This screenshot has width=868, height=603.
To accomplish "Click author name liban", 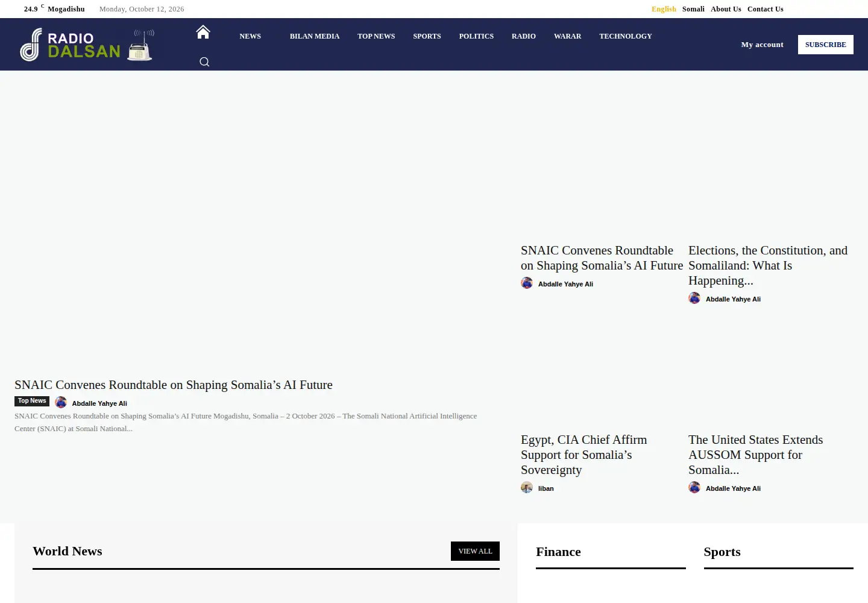I will (x=546, y=488).
